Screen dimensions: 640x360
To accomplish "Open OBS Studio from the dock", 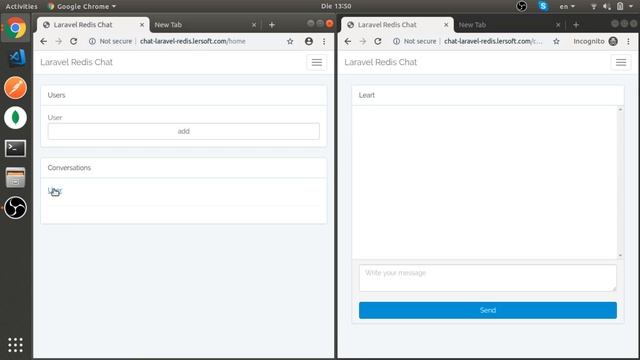I will coord(16,208).
